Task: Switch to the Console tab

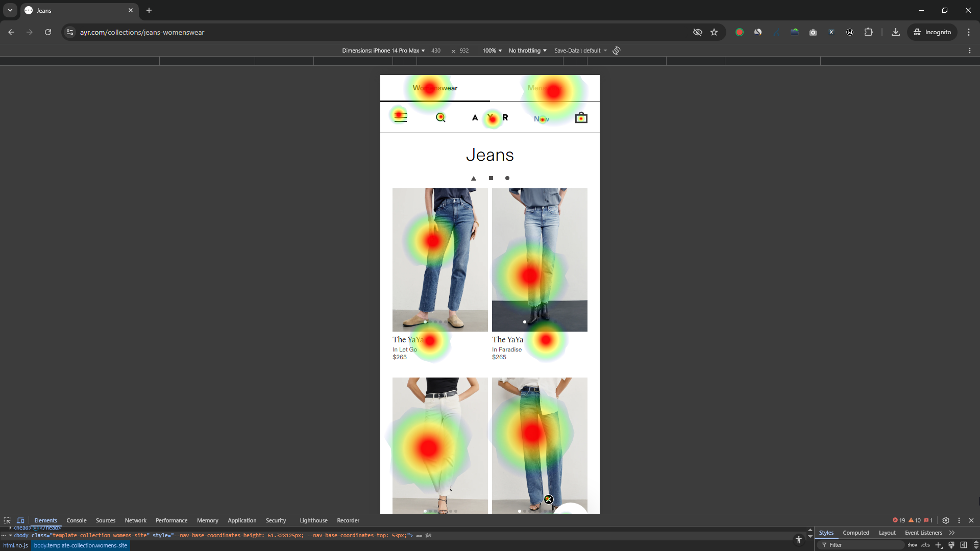Action: coord(76,520)
